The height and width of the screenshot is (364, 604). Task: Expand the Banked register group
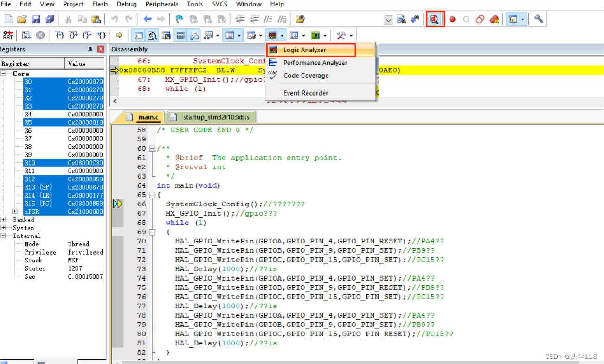(4, 220)
